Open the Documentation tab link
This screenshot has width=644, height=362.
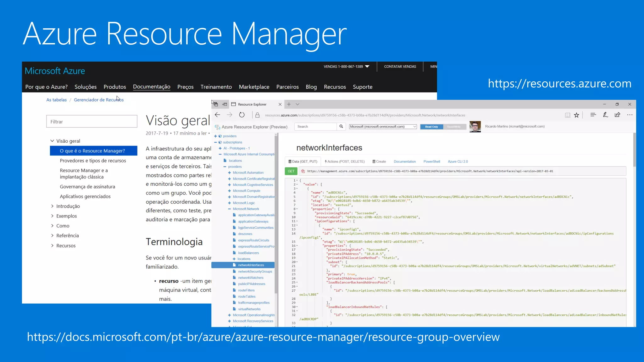[x=405, y=162]
